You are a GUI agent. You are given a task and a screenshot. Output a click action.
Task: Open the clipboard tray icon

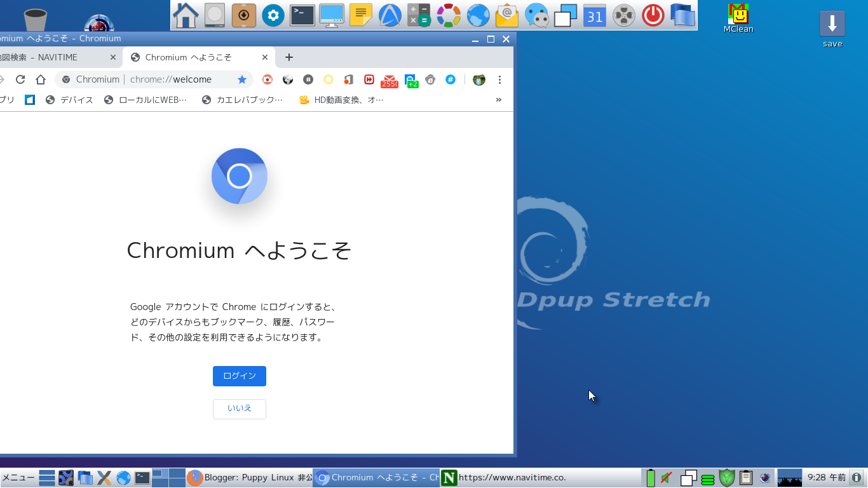point(746,477)
